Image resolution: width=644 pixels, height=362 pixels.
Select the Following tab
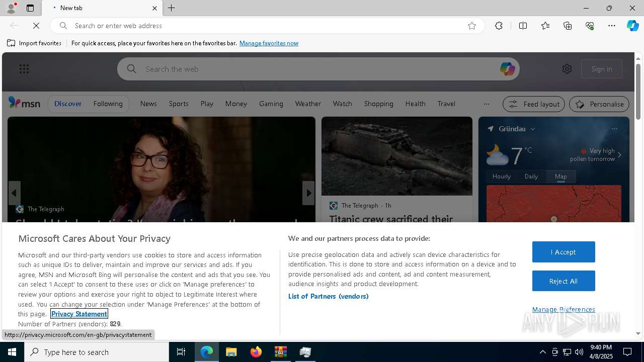[x=108, y=104]
